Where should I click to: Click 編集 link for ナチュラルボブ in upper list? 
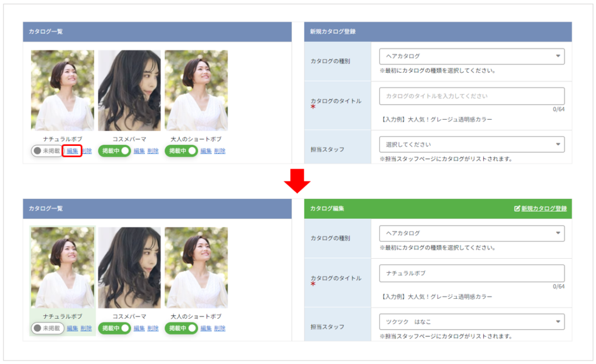click(72, 151)
